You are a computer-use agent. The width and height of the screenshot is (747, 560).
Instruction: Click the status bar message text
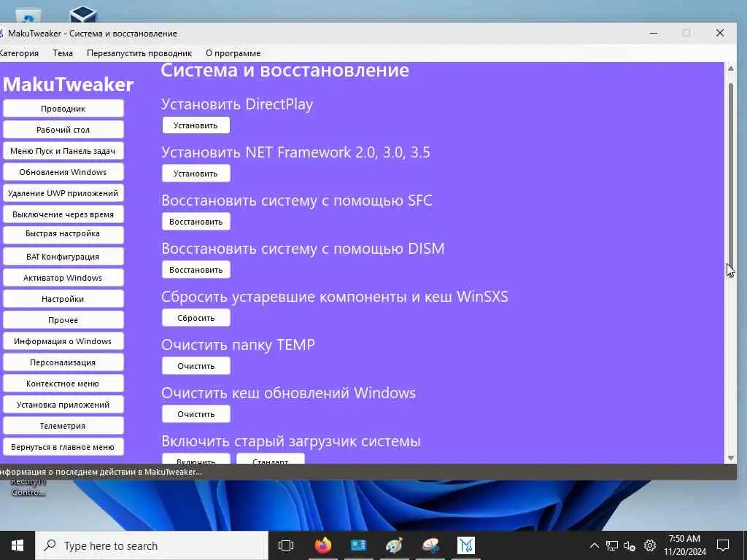tap(100, 472)
